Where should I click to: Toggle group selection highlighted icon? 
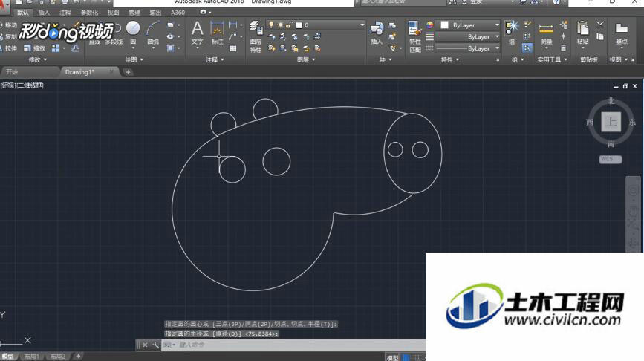(527, 48)
